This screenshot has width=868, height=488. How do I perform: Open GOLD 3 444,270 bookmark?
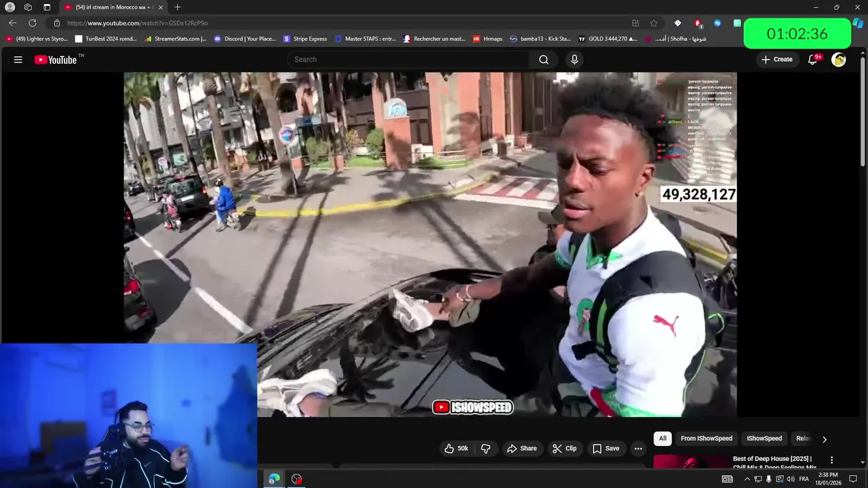[608, 39]
